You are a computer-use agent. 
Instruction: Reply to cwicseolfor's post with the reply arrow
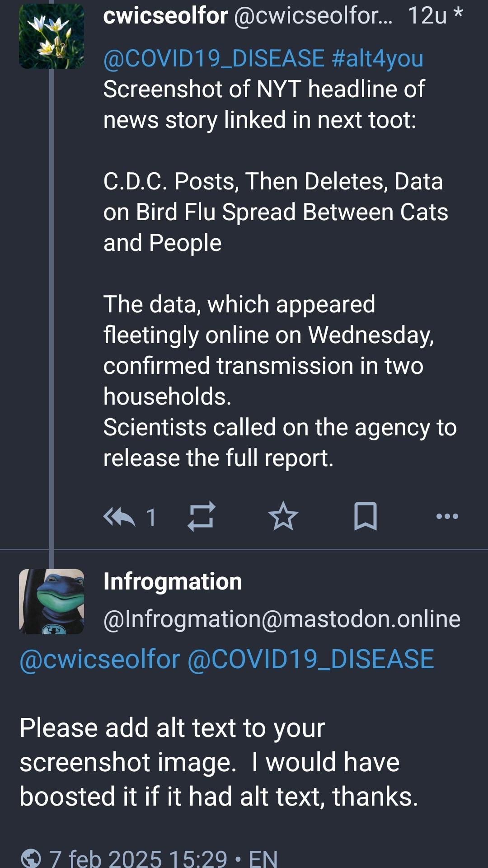point(119,516)
